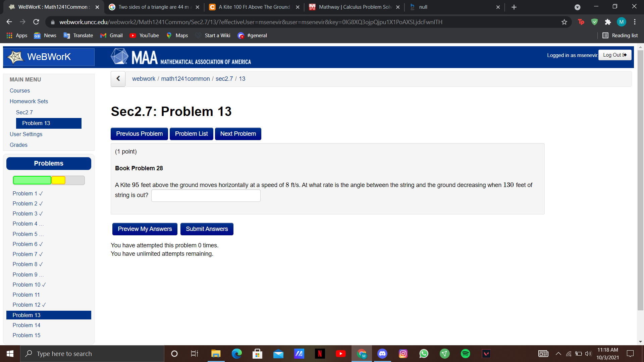This screenshot has height=362, width=644.
Task: Open the YouTube bookmark shortcut
Action: 144,35
